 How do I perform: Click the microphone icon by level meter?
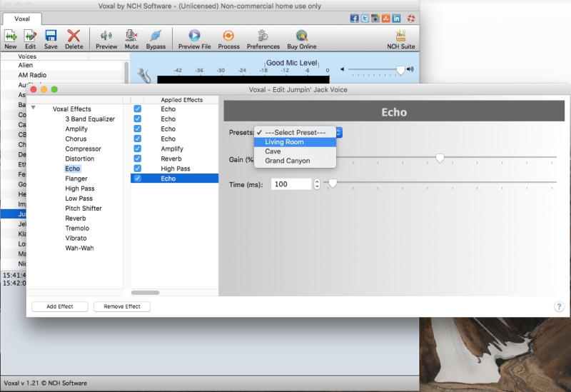(x=144, y=76)
